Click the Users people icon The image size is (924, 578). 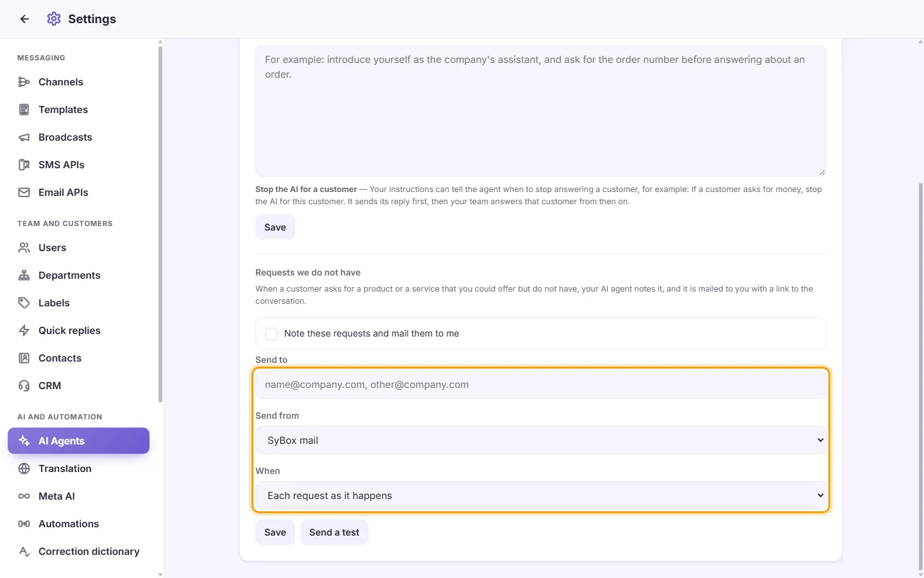(x=24, y=247)
